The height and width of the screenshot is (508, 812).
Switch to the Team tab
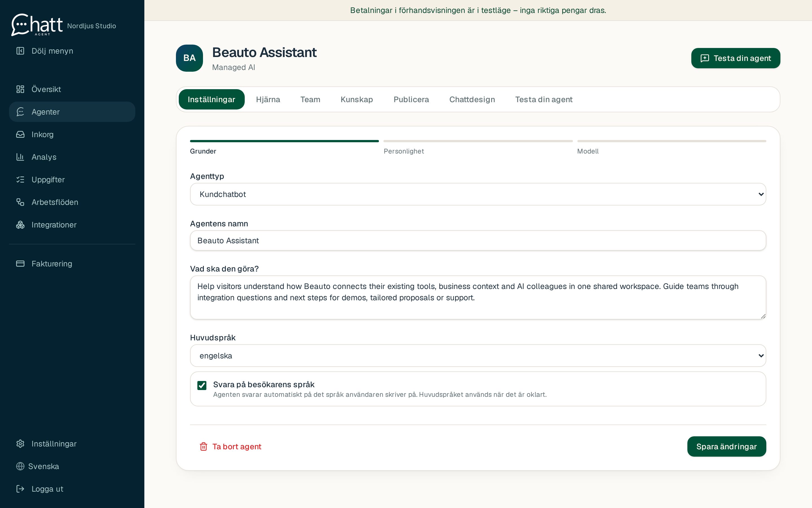(x=310, y=99)
